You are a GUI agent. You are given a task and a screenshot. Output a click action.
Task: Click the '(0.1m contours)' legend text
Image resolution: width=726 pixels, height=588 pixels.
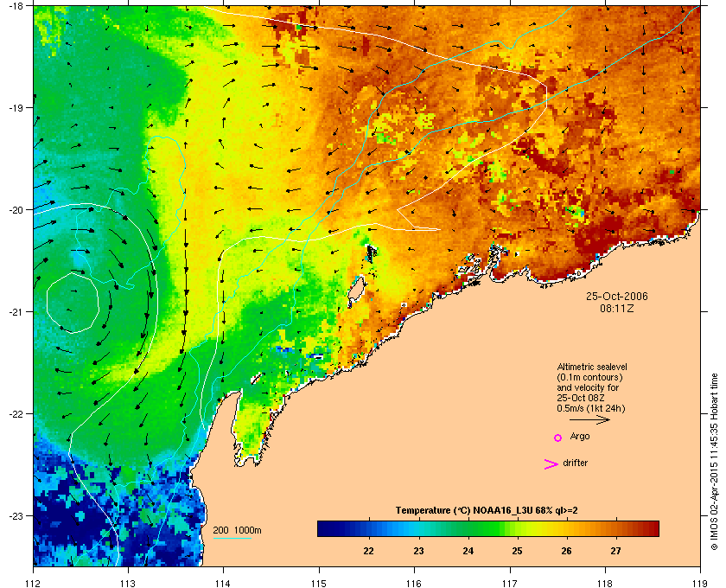tap(589, 377)
